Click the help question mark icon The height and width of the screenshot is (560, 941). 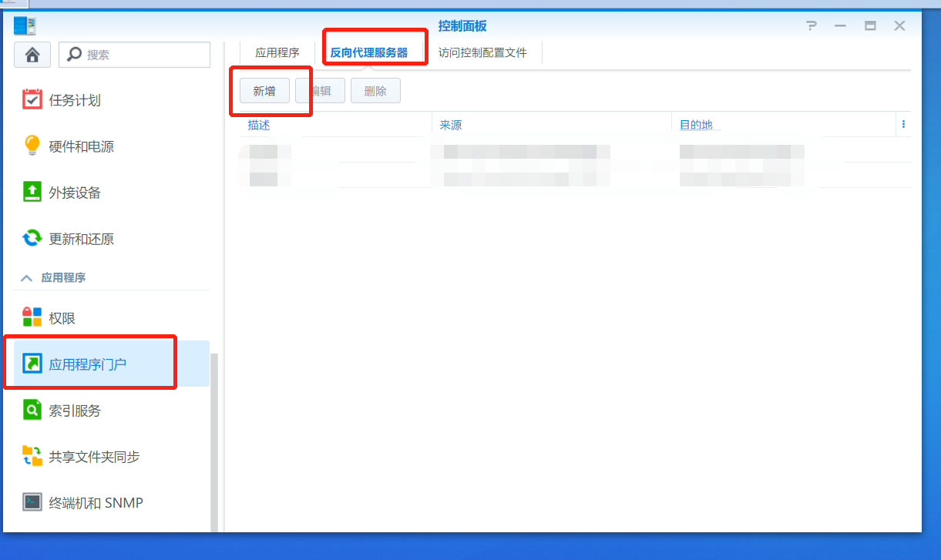[811, 26]
